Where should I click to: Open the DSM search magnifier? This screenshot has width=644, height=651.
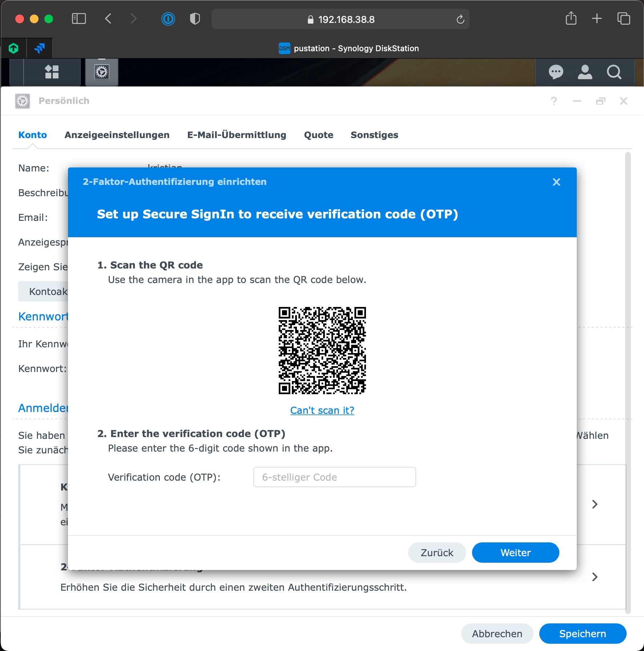pos(614,72)
